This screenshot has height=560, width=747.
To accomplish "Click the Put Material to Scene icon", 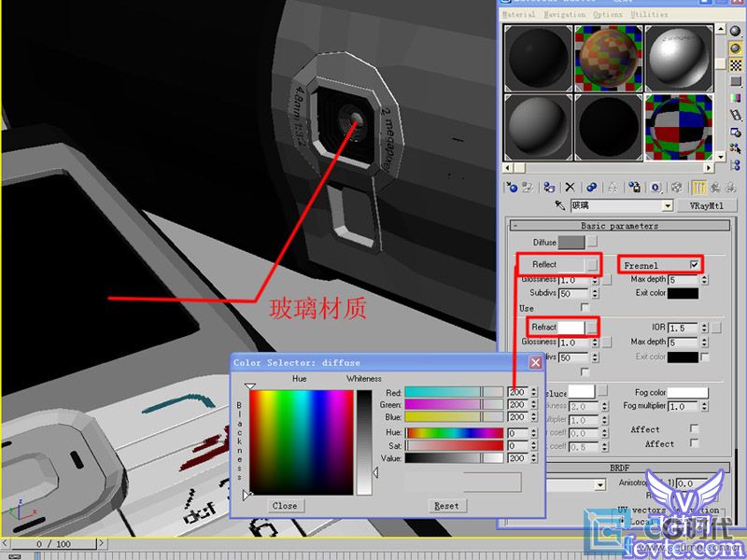I will (528, 188).
